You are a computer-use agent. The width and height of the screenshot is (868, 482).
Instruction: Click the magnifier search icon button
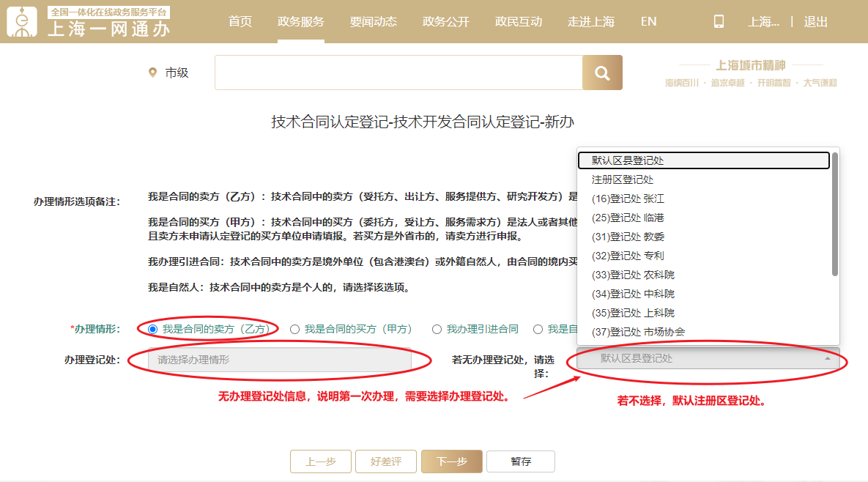coord(602,73)
